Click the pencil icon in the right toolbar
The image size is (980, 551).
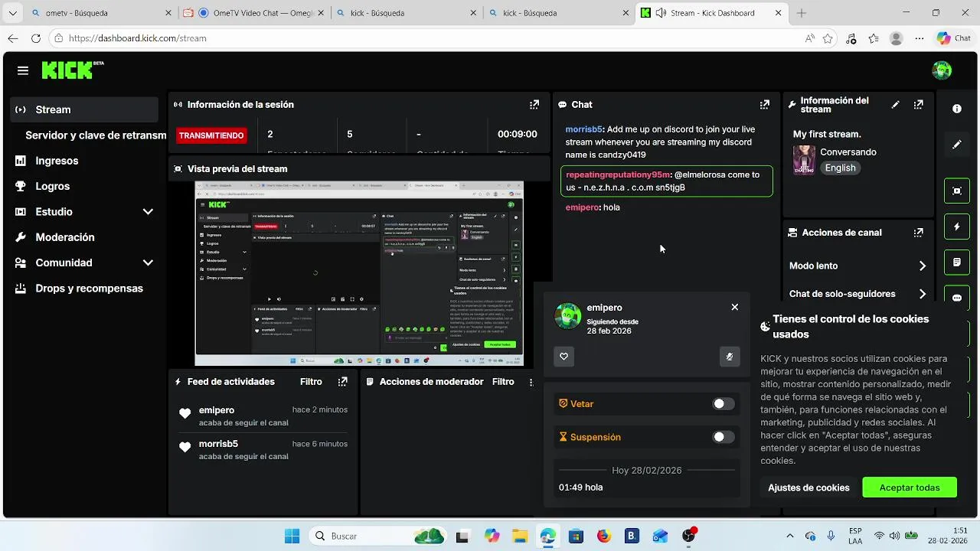[957, 145]
